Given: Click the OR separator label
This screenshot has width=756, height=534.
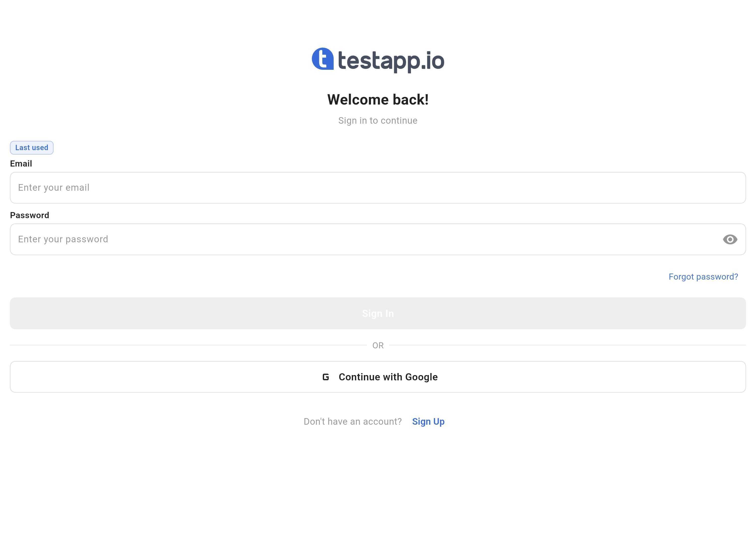Looking at the screenshot, I should coord(378,346).
